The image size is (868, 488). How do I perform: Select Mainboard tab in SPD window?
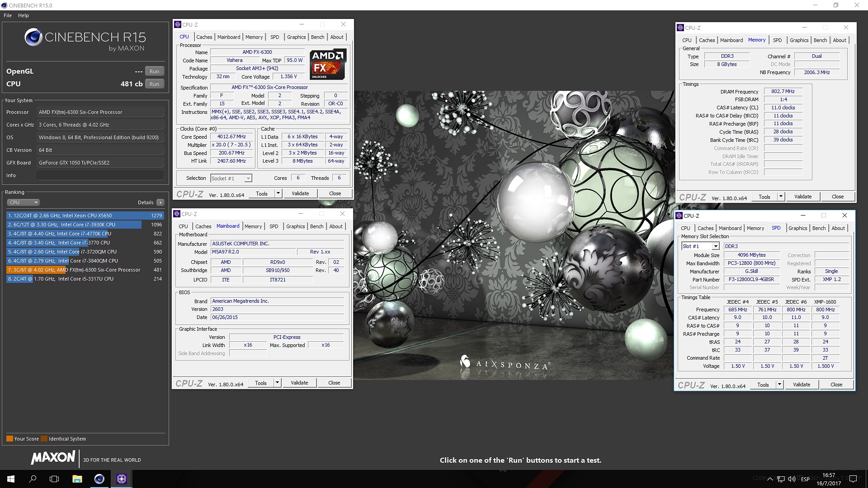pos(730,228)
